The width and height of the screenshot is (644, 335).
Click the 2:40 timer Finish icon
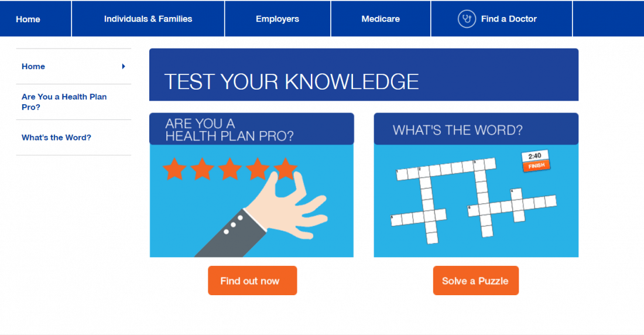536,160
